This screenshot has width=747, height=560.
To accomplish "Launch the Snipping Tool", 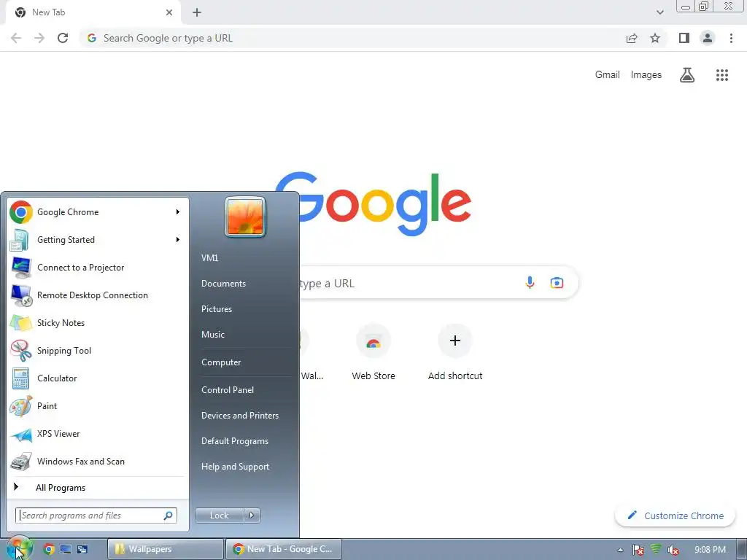I will point(96,351).
